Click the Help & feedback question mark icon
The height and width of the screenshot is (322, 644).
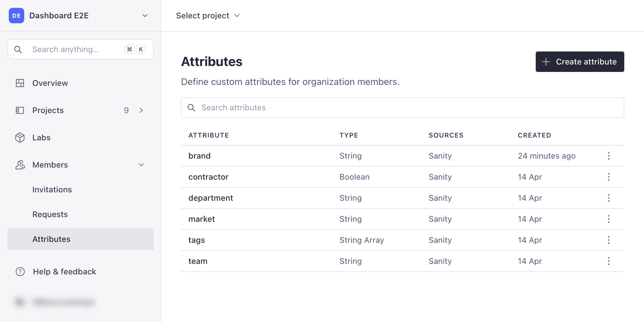pos(20,272)
